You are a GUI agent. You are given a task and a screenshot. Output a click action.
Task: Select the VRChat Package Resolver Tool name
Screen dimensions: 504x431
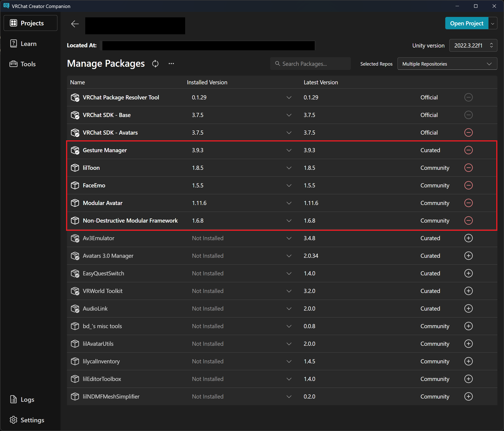(x=121, y=97)
